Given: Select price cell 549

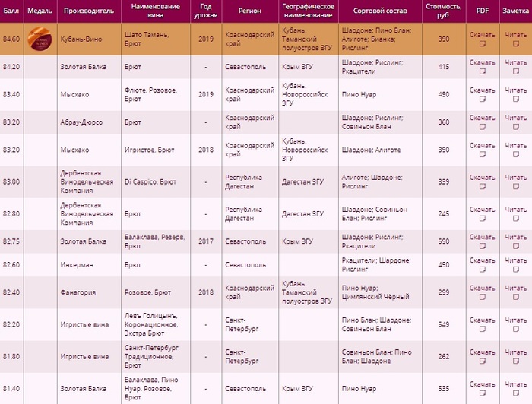Looking at the screenshot, I should click(443, 324).
